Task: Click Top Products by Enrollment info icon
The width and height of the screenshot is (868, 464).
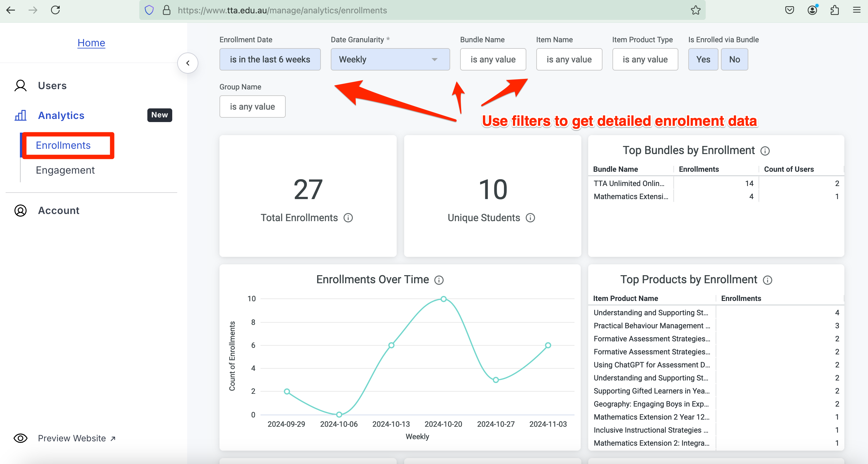Action: 767,280
